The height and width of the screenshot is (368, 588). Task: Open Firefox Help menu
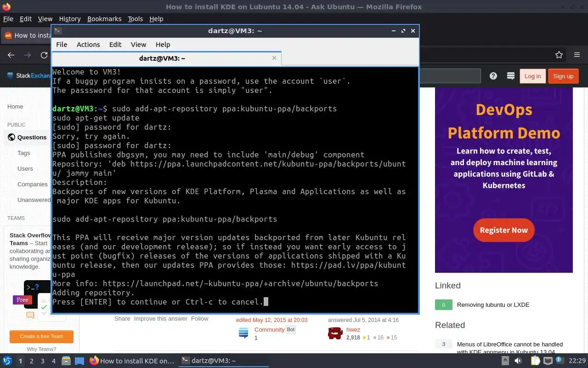coord(156,19)
